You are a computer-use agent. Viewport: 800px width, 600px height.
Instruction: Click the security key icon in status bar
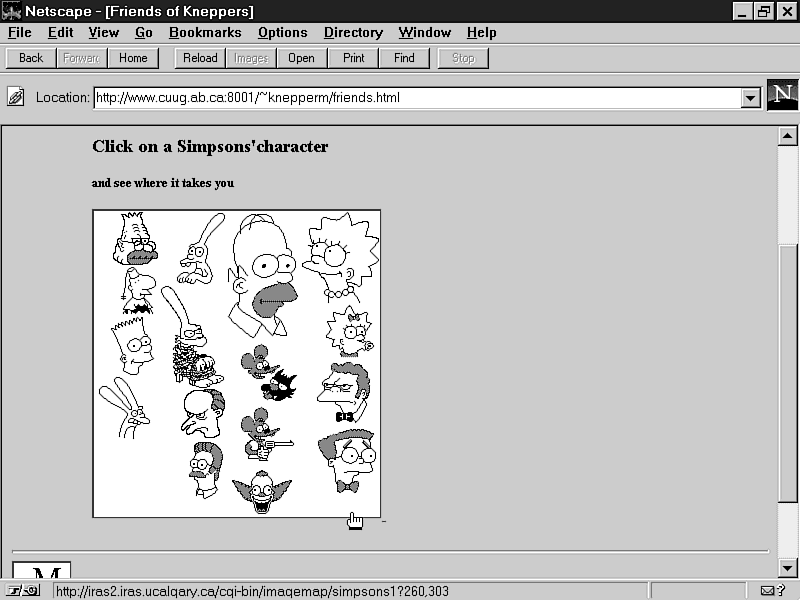tap(24, 591)
